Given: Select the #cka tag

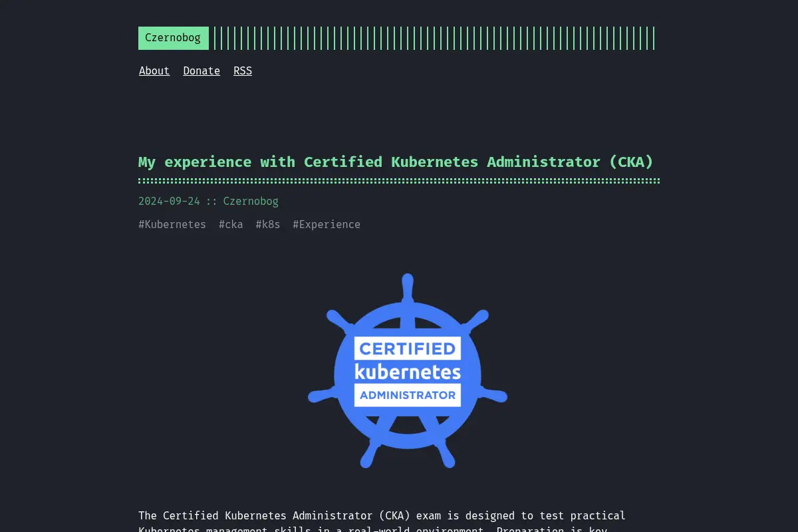Looking at the screenshot, I should [231, 225].
